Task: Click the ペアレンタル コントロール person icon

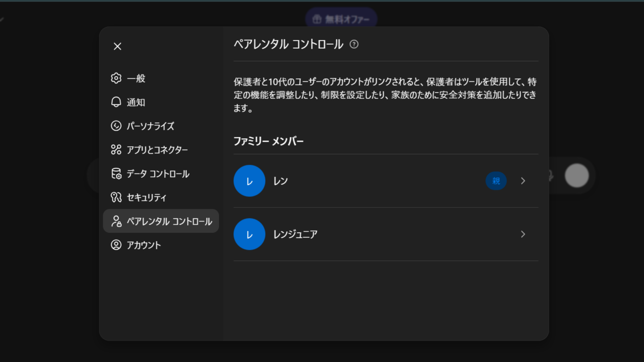Action: pyautogui.click(x=116, y=221)
